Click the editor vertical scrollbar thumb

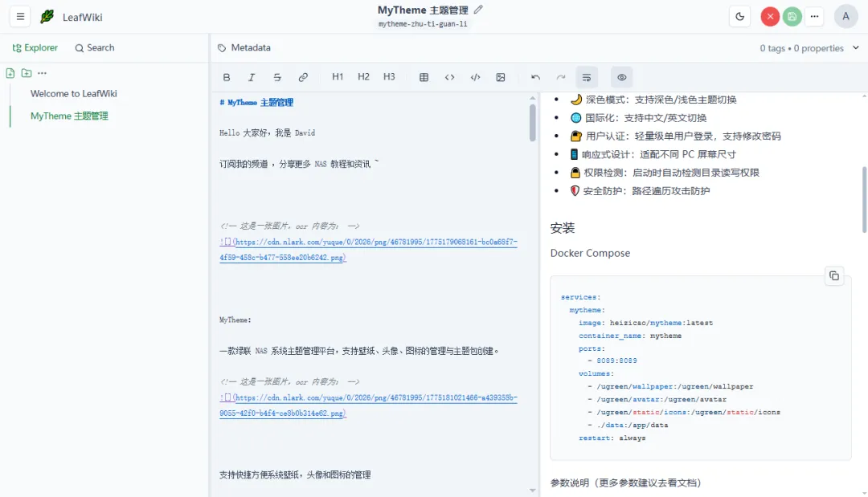coord(533,122)
